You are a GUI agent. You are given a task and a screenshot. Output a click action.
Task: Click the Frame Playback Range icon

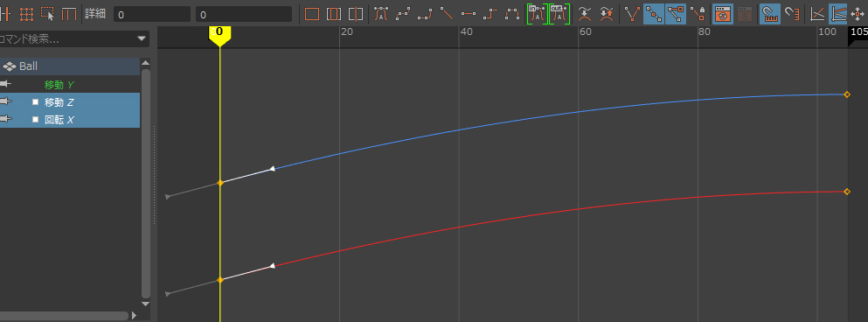[x=334, y=14]
